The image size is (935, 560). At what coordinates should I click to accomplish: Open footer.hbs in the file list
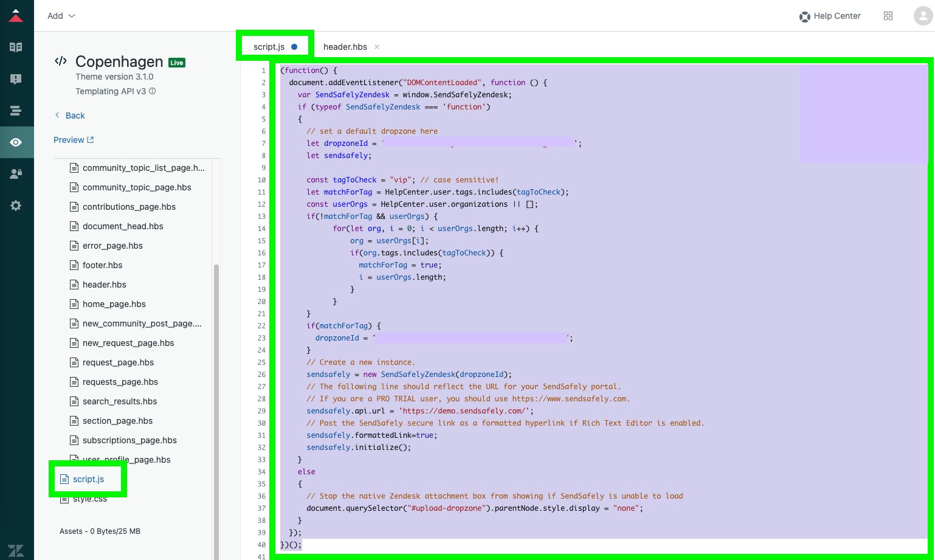pos(102,265)
